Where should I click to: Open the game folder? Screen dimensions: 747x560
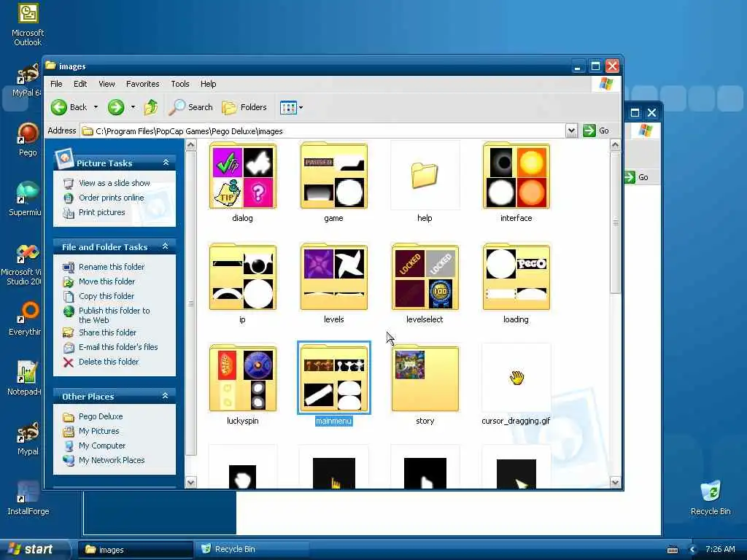click(333, 175)
